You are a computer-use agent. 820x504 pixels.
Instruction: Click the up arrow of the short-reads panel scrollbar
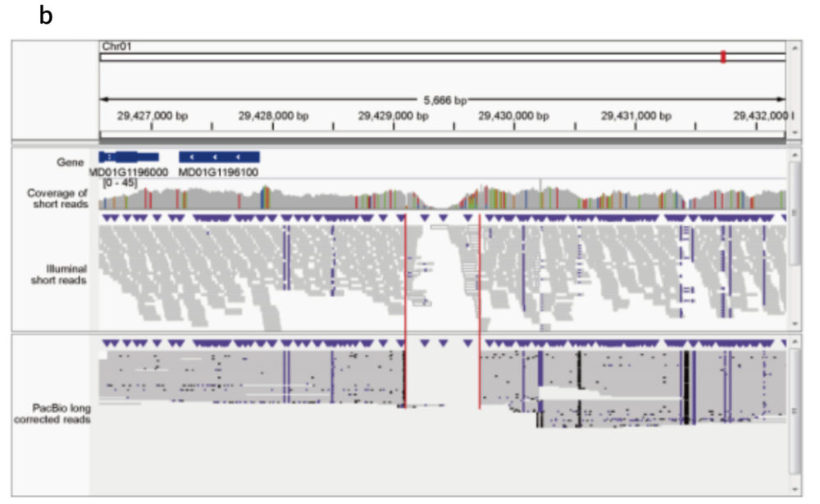tap(793, 154)
